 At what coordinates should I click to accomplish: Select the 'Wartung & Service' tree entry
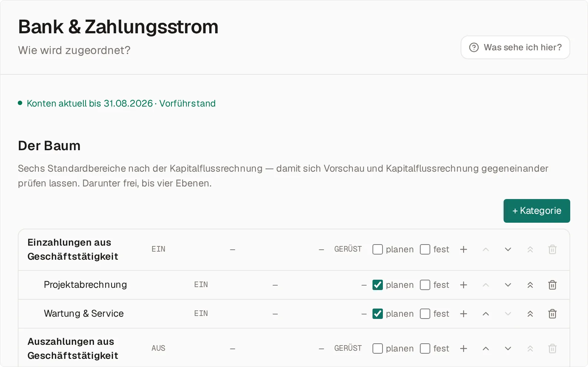click(x=84, y=313)
